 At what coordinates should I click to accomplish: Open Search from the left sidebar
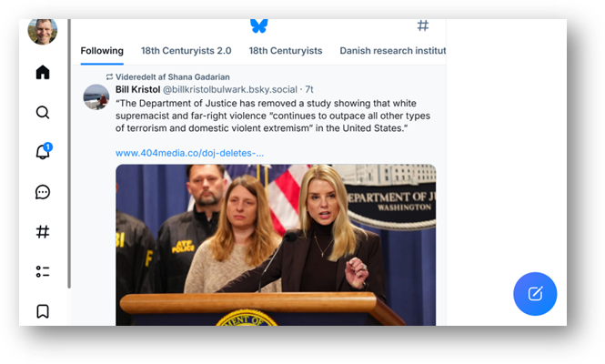(43, 113)
